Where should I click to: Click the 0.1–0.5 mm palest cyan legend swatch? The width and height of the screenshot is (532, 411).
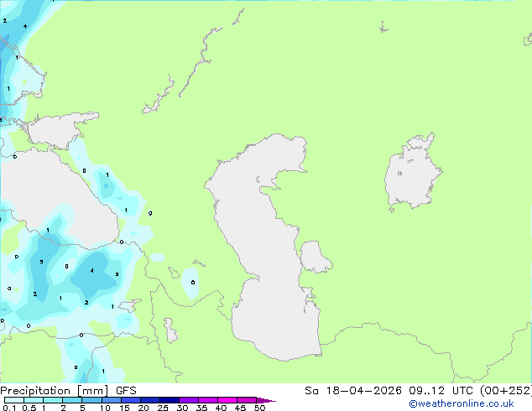(14, 400)
